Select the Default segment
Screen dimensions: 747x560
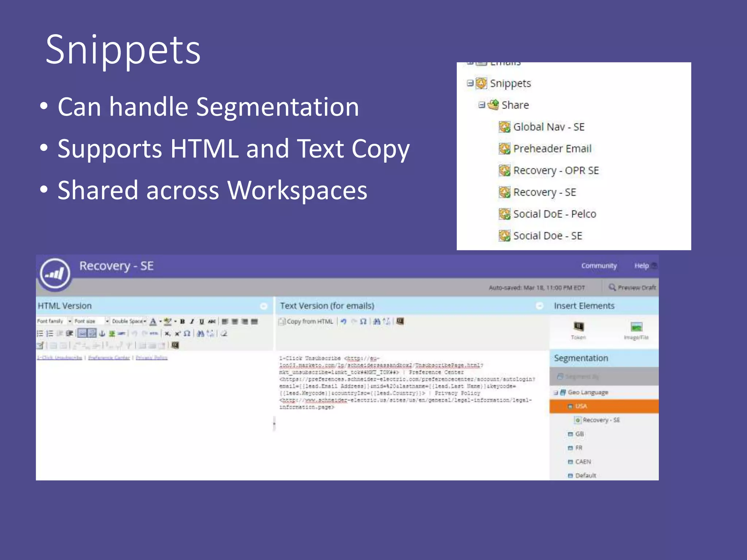tap(582, 475)
